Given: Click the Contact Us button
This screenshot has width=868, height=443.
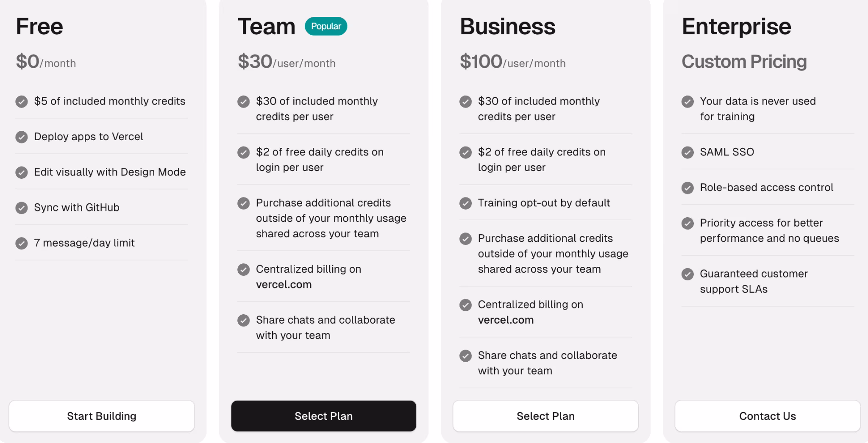Looking at the screenshot, I should (768, 416).
